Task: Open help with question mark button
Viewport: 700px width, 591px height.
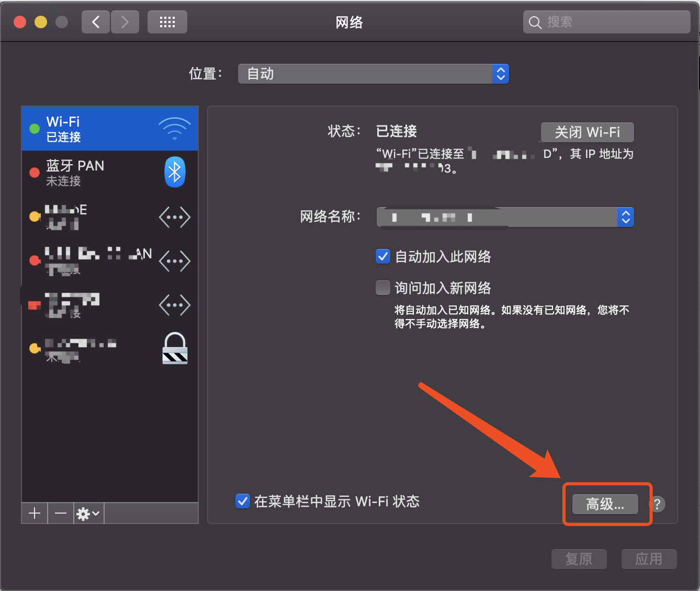Action: [x=657, y=504]
